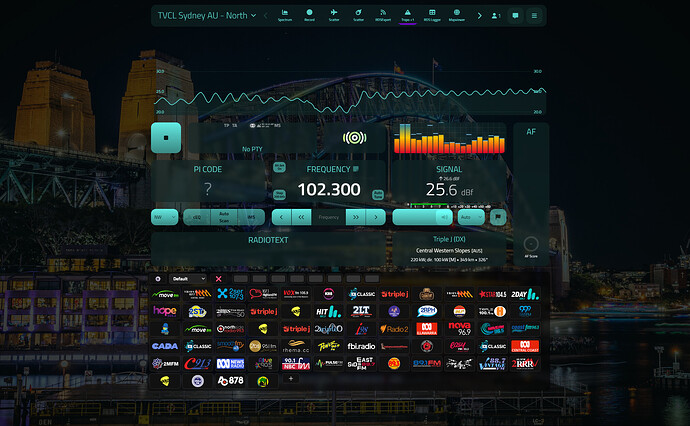690x426 pixels.
Task: Step frequency down with single left arrow
Action: pyautogui.click(x=282, y=217)
